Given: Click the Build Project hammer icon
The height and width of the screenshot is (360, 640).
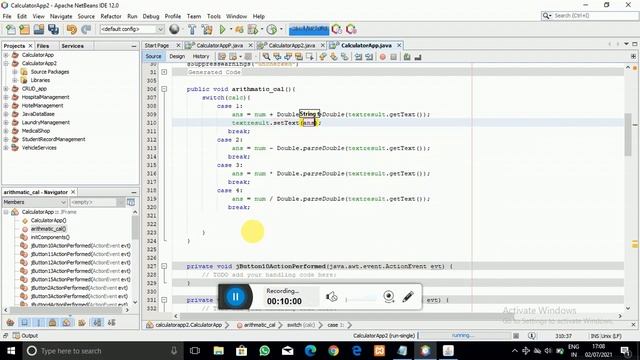Looking at the screenshot, I should pos(192,29).
